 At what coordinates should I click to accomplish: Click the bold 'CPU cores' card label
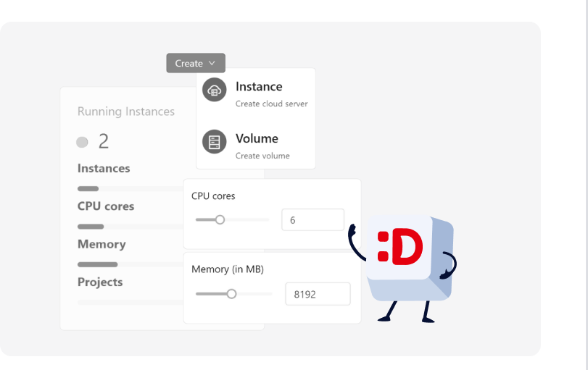coord(106,206)
